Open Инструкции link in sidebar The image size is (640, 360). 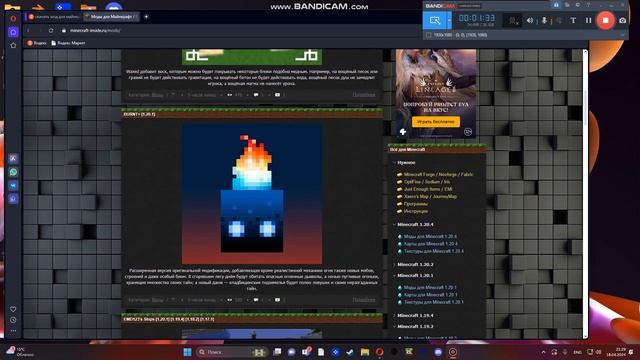point(416,211)
